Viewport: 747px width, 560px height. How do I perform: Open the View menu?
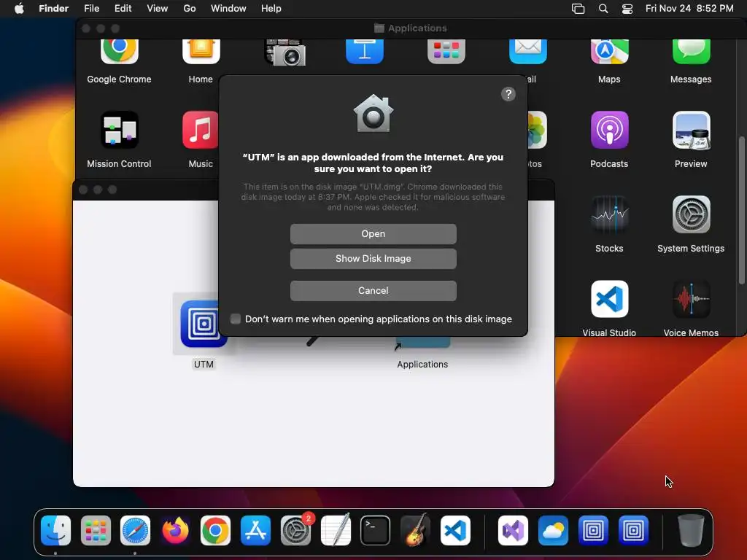(158, 9)
